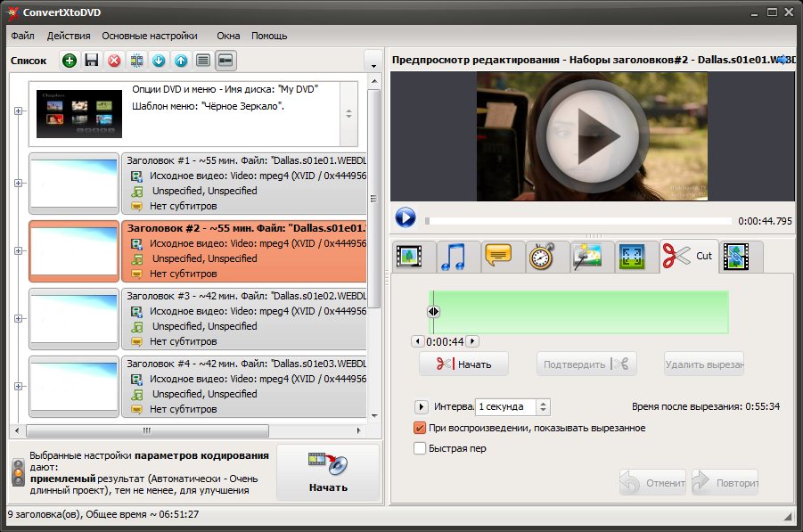Select the Заголовок #4 thumbnail
803x532 pixels.
pos(74,386)
